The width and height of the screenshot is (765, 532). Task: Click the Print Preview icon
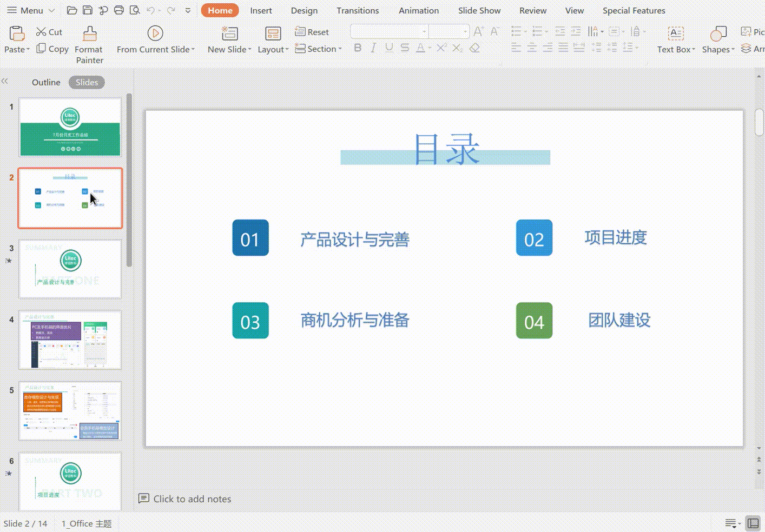135,10
